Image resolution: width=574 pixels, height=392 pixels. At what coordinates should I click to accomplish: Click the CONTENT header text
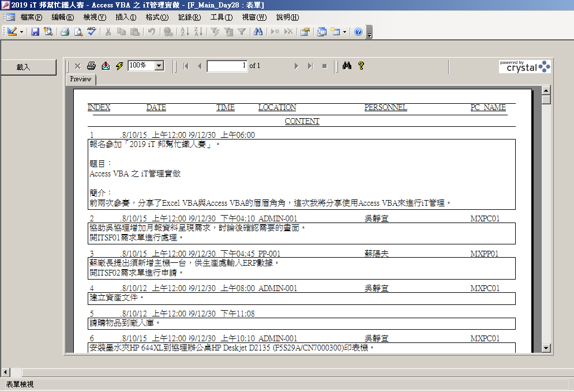click(302, 122)
